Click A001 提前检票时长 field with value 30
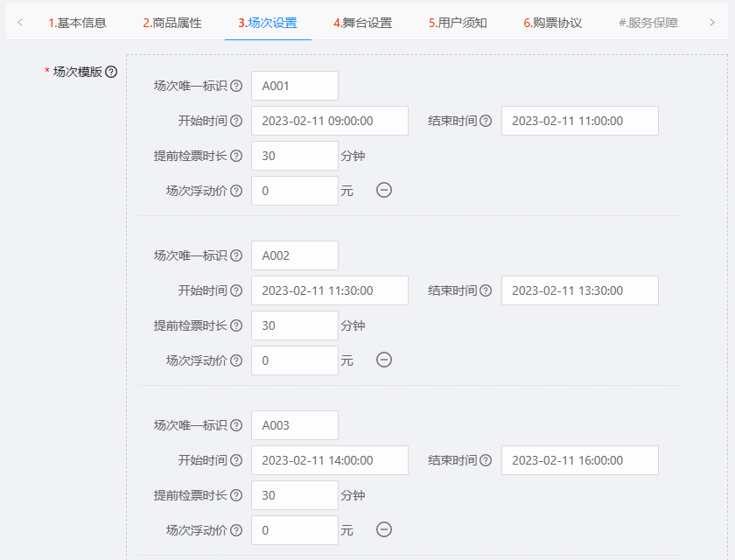Image resolution: width=735 pixels, height=560 pixels. [295, 156]
